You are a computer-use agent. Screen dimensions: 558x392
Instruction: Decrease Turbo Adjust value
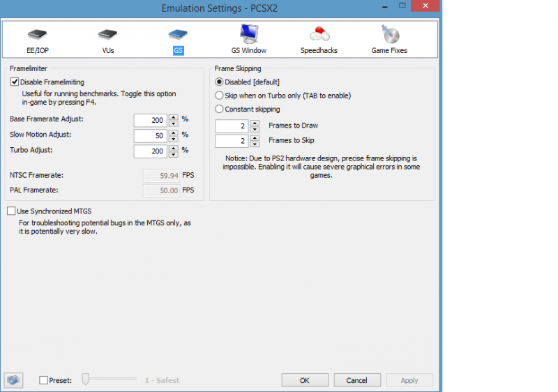tap(173, 154)
